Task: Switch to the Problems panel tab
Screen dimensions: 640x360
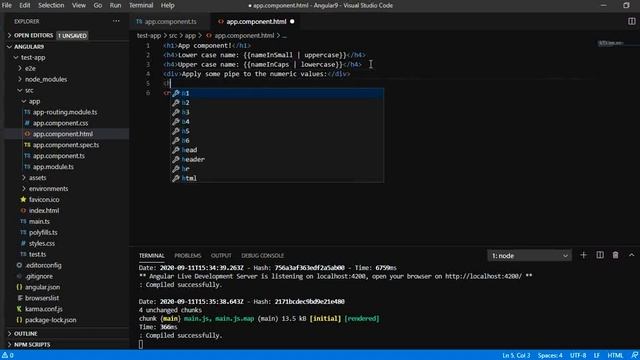Action: [188, 256]
